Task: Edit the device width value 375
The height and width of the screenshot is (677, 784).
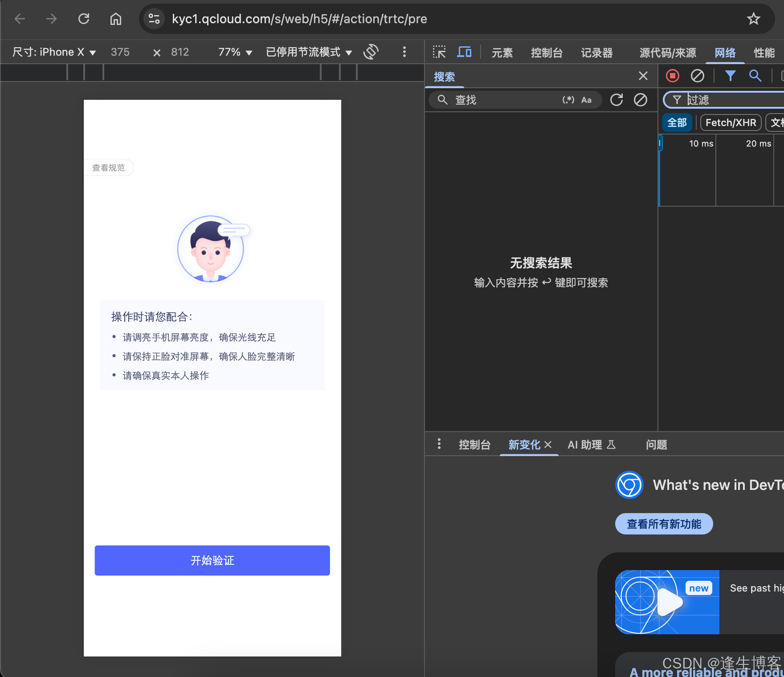Action: coord(120,52)
